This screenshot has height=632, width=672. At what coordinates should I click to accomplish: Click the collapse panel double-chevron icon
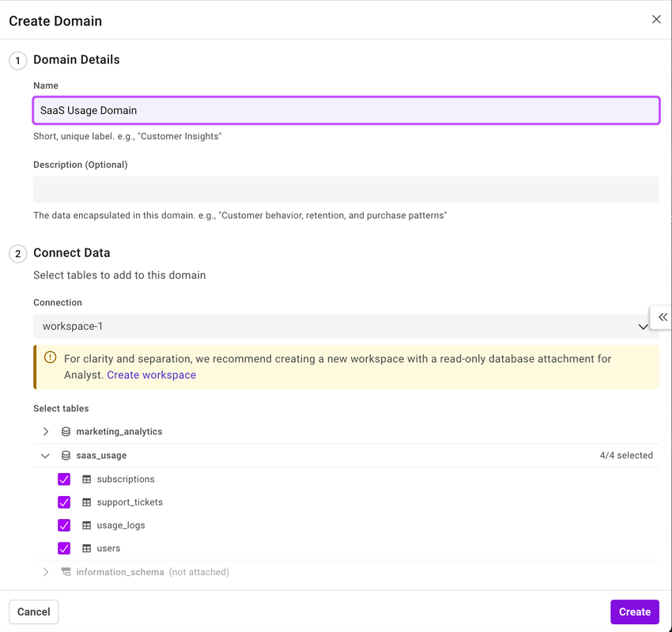pos(662,317)
